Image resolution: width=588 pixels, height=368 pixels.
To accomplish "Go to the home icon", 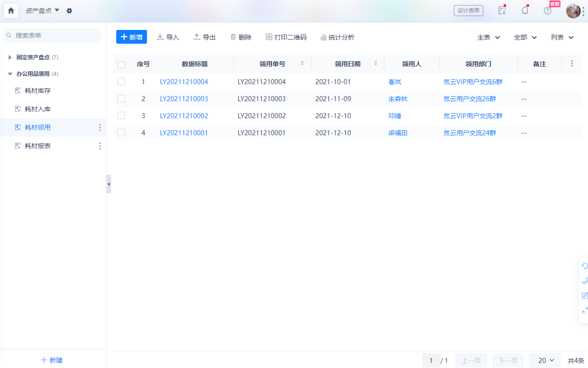I will pos(11,10).
